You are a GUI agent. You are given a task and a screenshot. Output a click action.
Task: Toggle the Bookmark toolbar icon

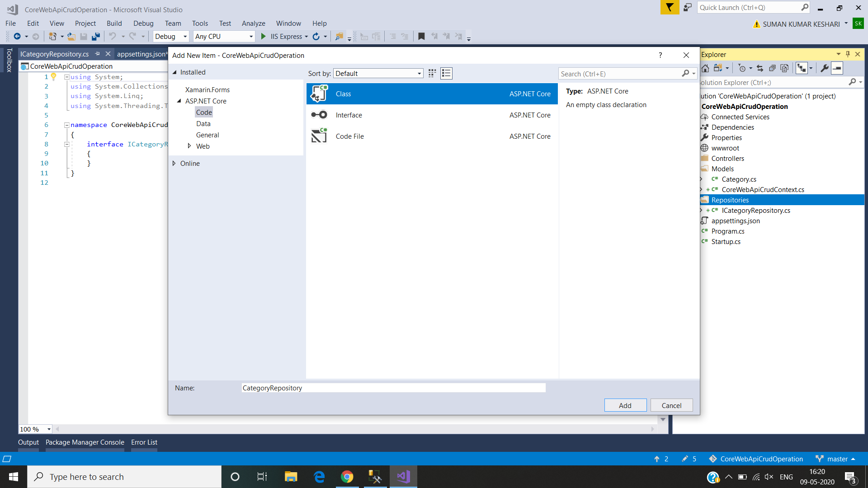[x=421, y=37]
